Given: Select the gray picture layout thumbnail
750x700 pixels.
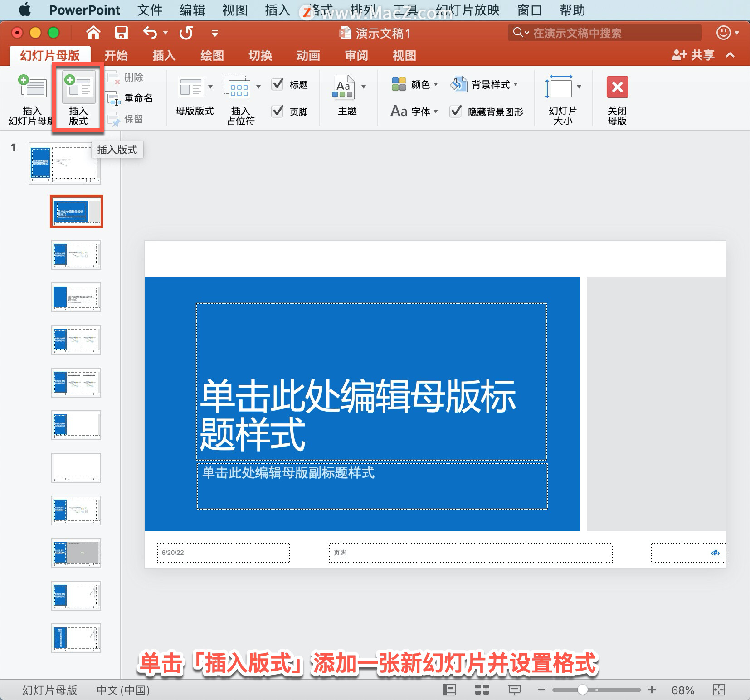Looking at the screenshot, I should click(76, 553).
